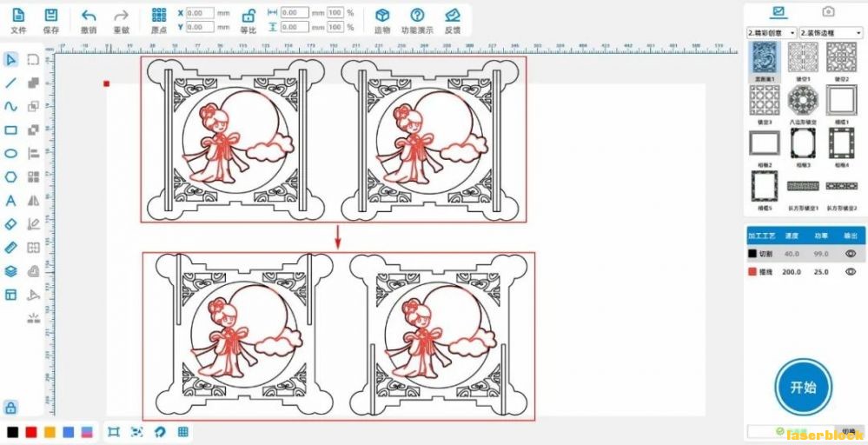This screenshot has height=445, width=868.
Task: Open the 造物 cube icon
Action: (x=382, y=16)
